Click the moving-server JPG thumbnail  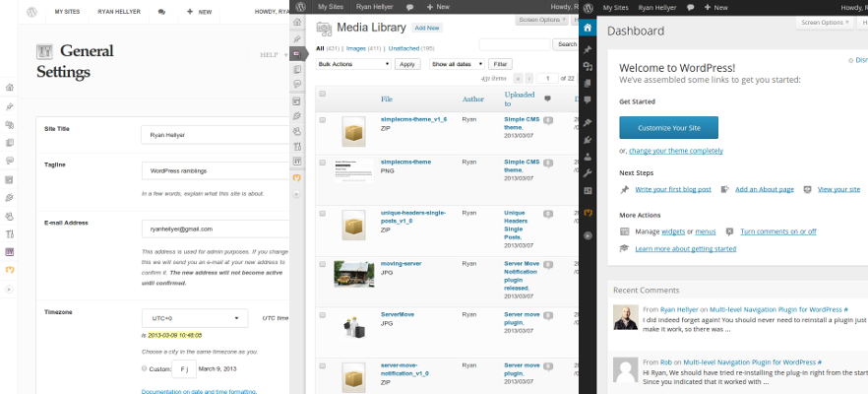pos(353,273)
